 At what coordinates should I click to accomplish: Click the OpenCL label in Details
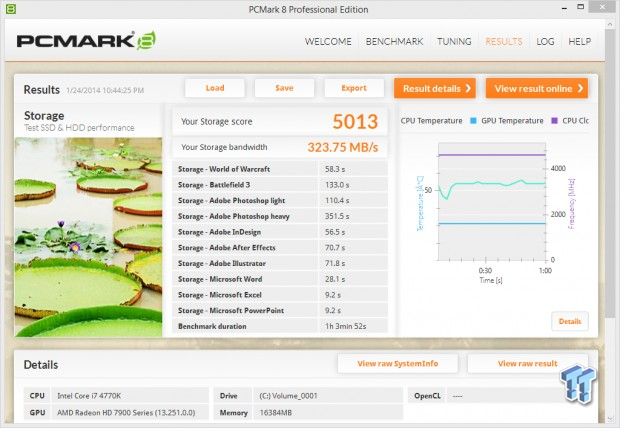point(427,396)
